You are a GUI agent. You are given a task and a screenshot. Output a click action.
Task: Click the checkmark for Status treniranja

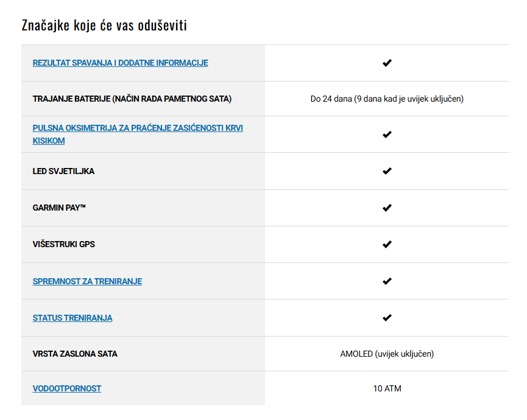coord(387,318)
